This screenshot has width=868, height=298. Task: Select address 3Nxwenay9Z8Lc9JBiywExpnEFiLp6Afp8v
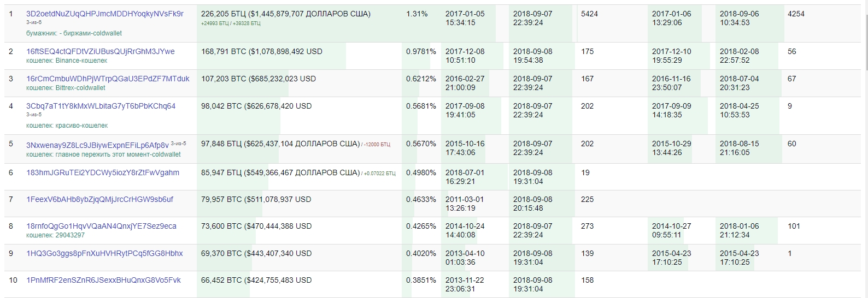97,145
